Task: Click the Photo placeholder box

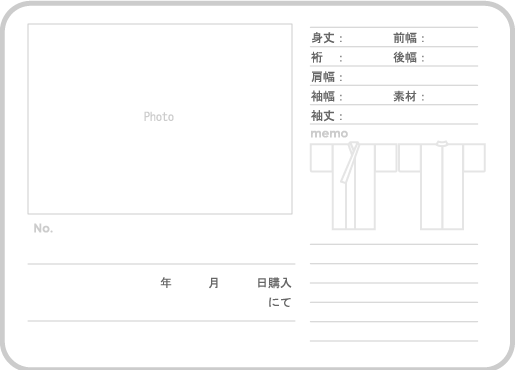Action: [x=160, y=119]
